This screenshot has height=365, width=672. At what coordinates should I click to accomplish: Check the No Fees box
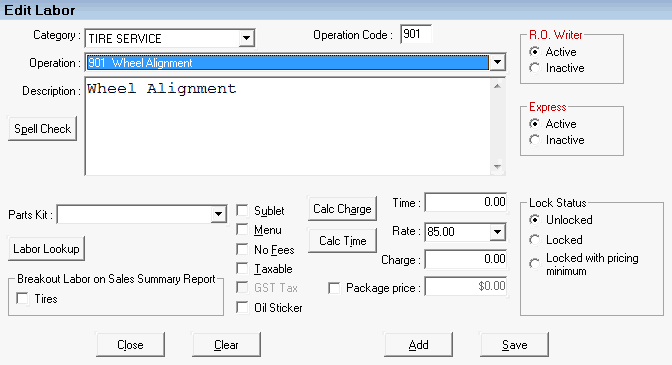tap(242, 249)
